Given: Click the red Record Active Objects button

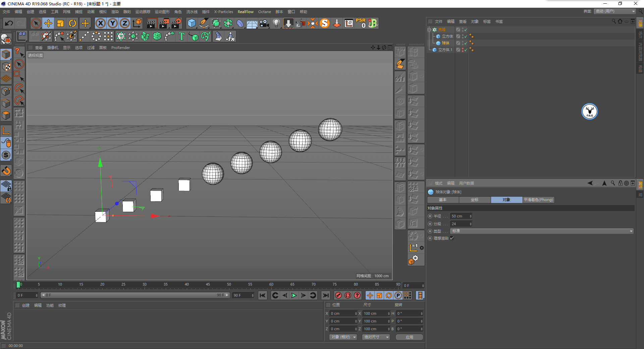Looking at the screenshot, I should pos(338,295).
